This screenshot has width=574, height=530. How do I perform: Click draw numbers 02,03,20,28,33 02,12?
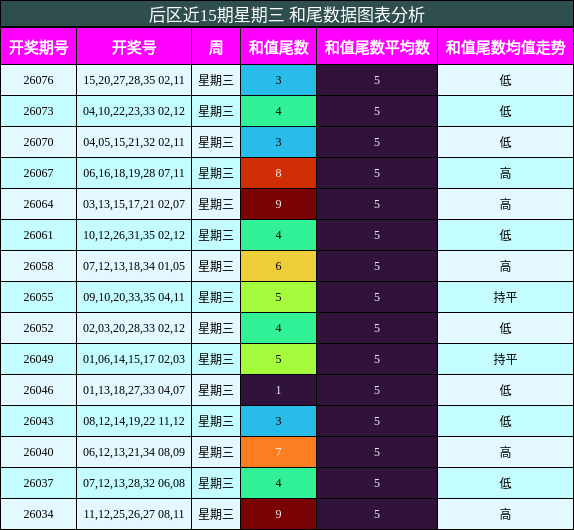coord(134,328)
